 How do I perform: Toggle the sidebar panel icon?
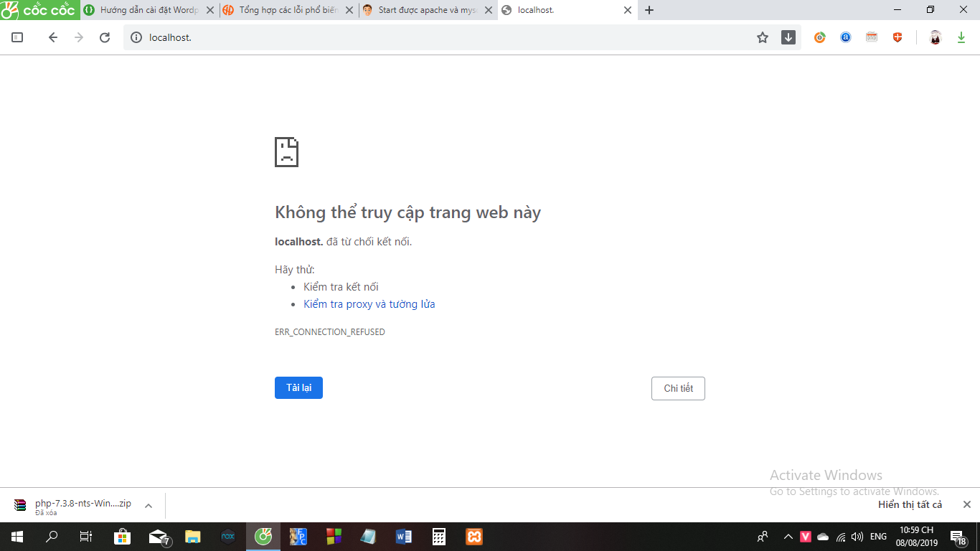(18, 38)
